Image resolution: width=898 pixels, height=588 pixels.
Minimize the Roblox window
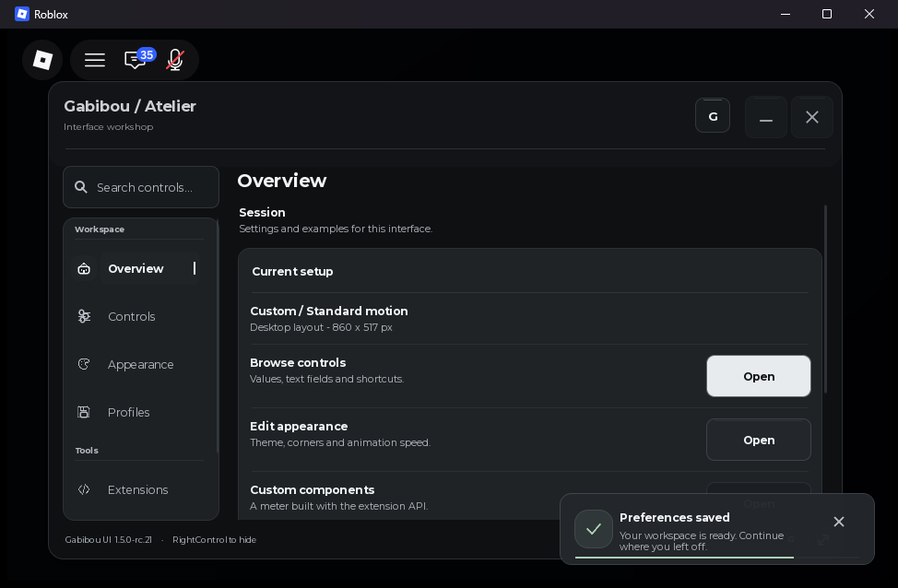(786, 14)
